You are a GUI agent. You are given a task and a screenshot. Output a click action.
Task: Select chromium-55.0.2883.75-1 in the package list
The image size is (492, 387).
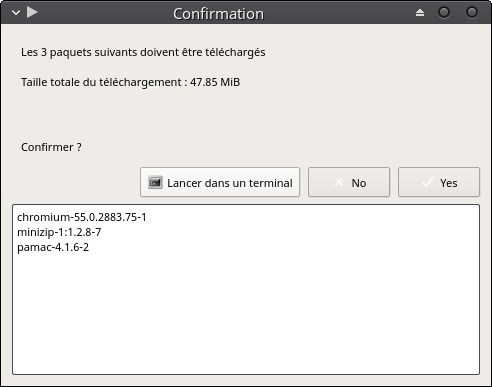(82, 217)
